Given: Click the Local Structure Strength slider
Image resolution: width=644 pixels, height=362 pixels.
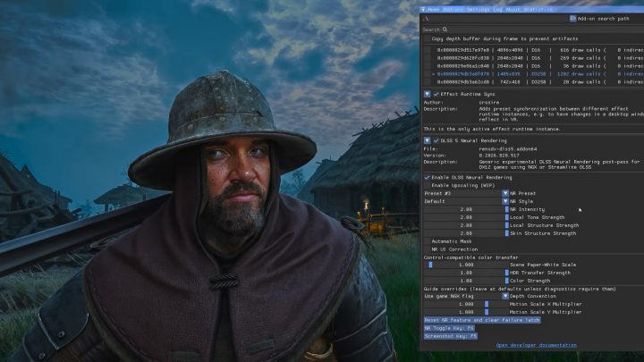Looking at the screenshot, I should coord(466,225).
